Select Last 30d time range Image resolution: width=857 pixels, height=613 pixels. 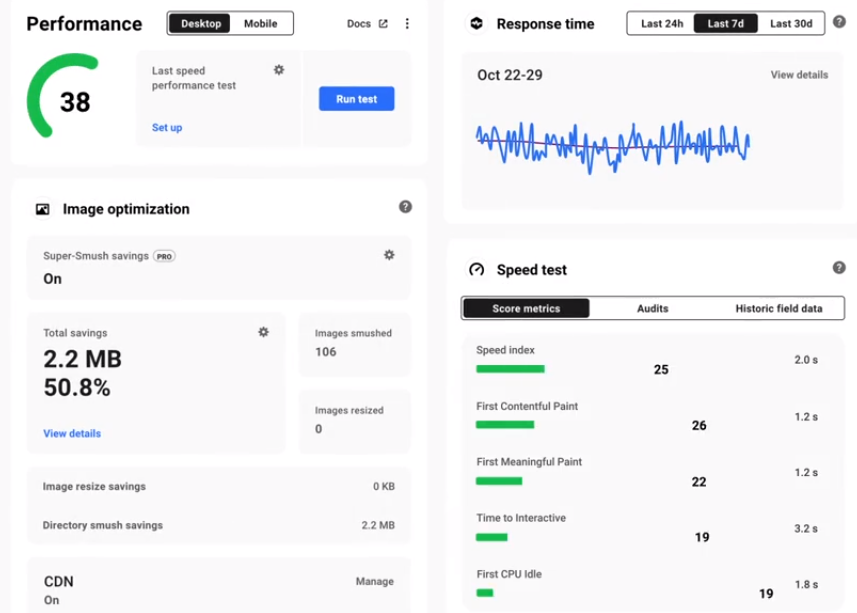click(x=791, y=24)
